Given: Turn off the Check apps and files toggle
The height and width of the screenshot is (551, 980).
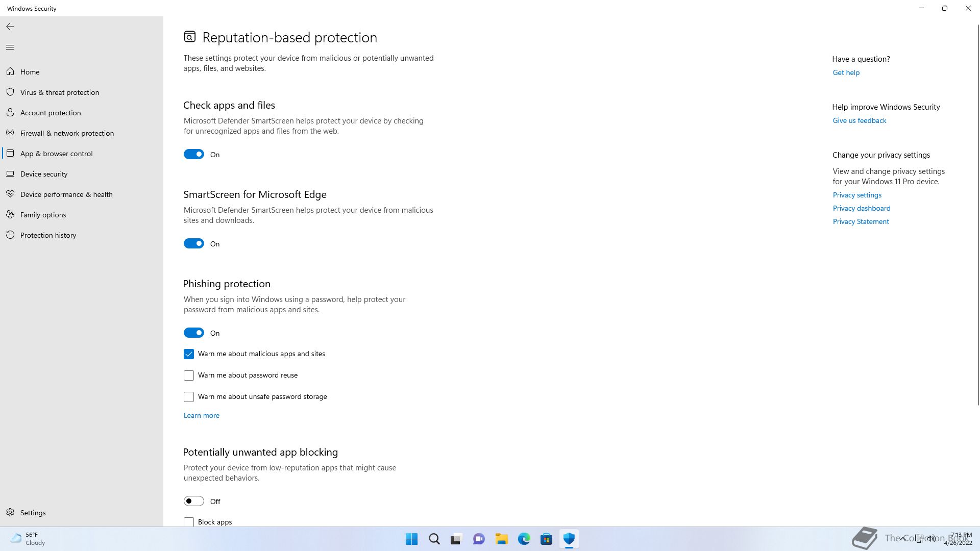Looking at the screenshot, I should click(x=194, y=154).
